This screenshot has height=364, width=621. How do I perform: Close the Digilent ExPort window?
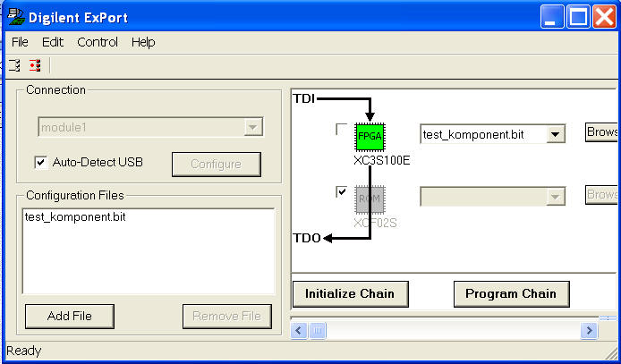[604, 17]
